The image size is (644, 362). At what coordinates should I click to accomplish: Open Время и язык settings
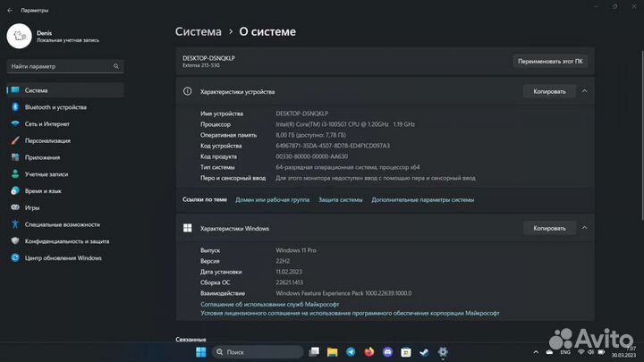pos(65,191)
